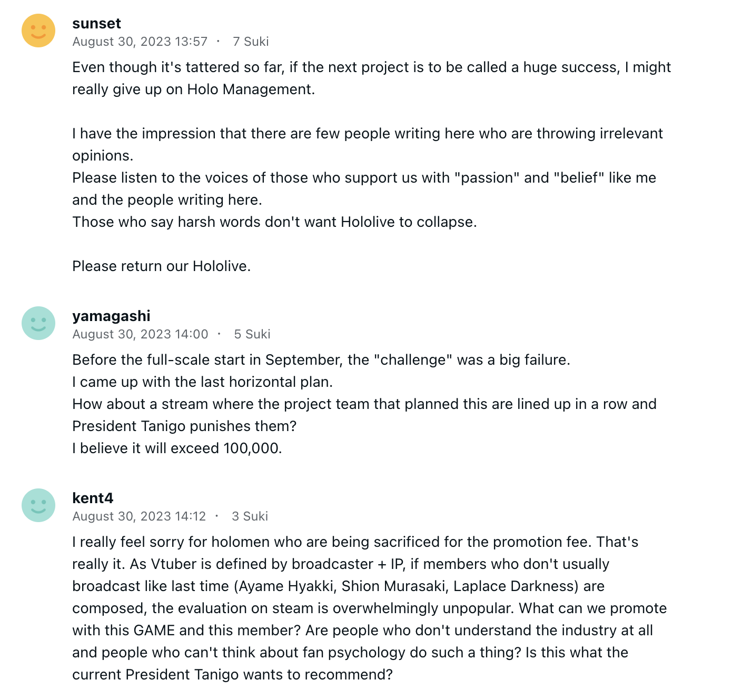752x700 pixels.
Task: Click yamagashi's teal smiley avatar
Action: (38, 323)
